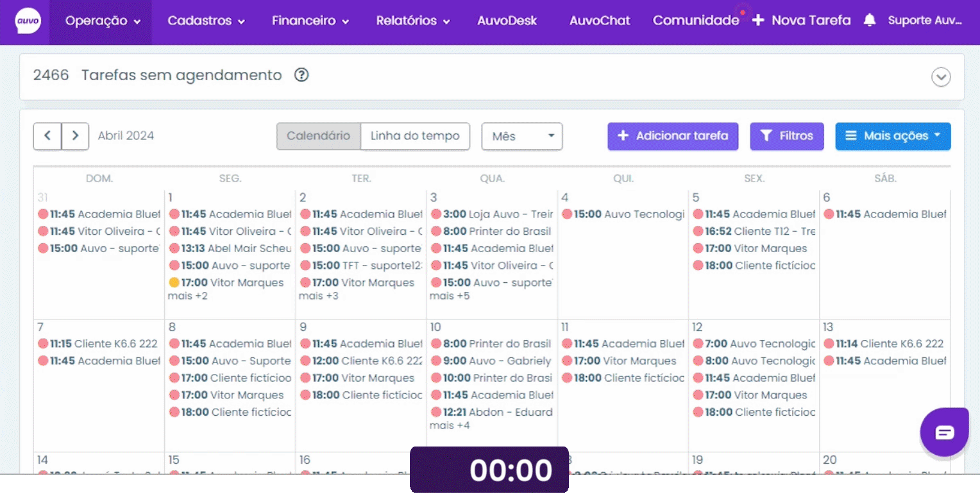Screen dimensions: 980x494
Task: Open the Operação menu
Action: coord(103,21)
